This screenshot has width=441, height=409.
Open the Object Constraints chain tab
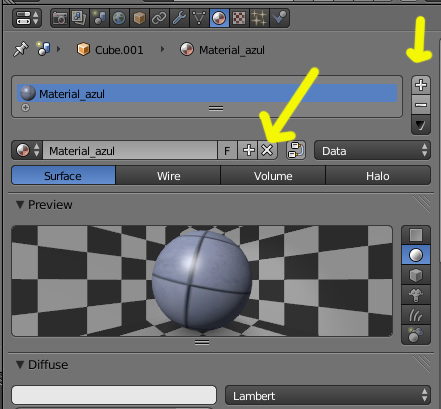click(159, 18)
